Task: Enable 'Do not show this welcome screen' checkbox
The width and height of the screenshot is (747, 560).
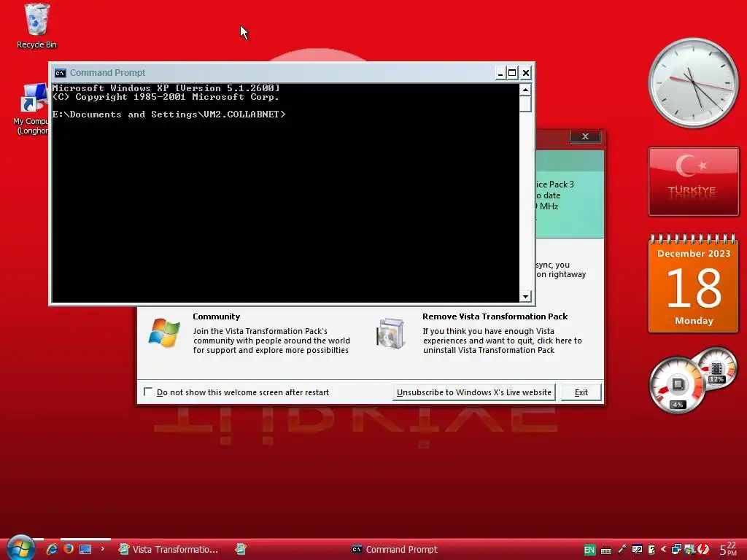Action: (148, 392)
